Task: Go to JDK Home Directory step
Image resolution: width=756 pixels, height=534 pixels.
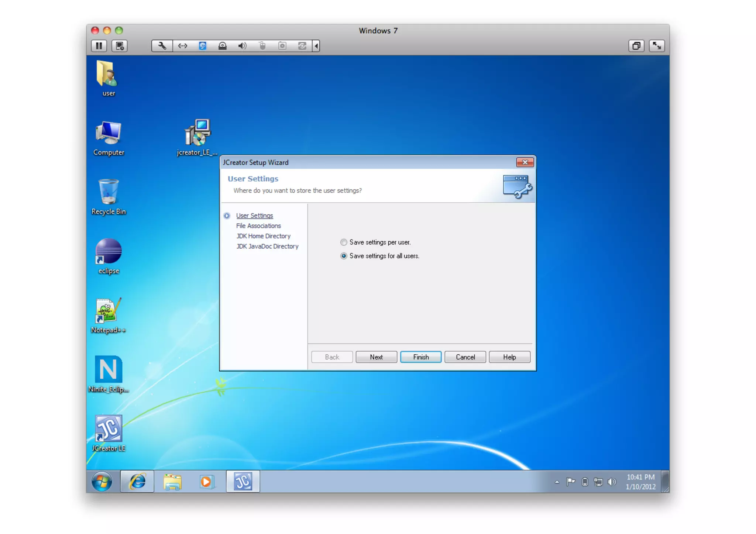Action: [263, 236]
